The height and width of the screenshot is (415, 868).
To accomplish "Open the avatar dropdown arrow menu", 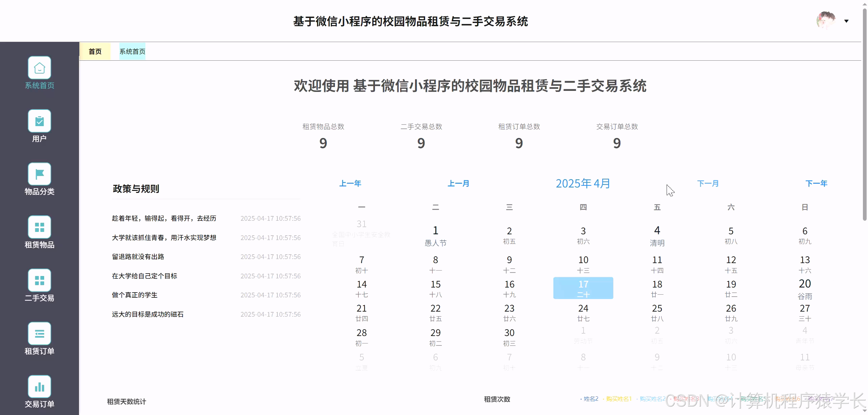I will tap(846, 21).
